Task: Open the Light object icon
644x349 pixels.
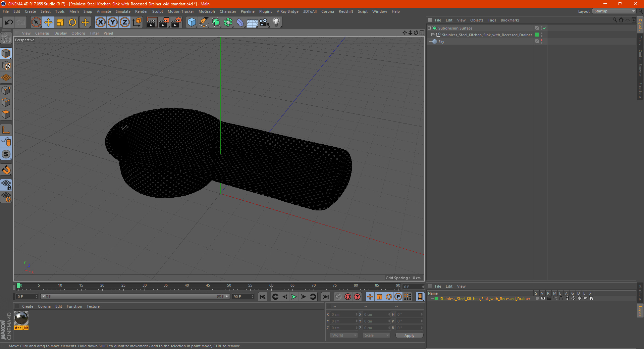Action: click(276, 22)
